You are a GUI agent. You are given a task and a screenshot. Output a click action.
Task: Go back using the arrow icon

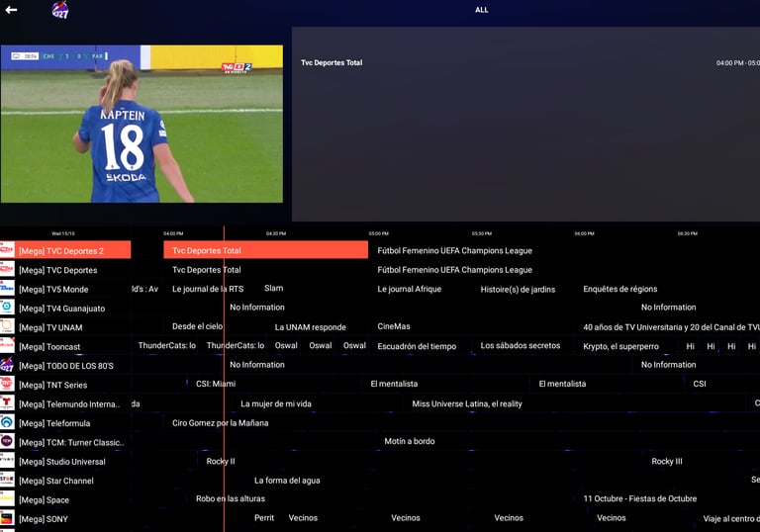pos(11,10)
